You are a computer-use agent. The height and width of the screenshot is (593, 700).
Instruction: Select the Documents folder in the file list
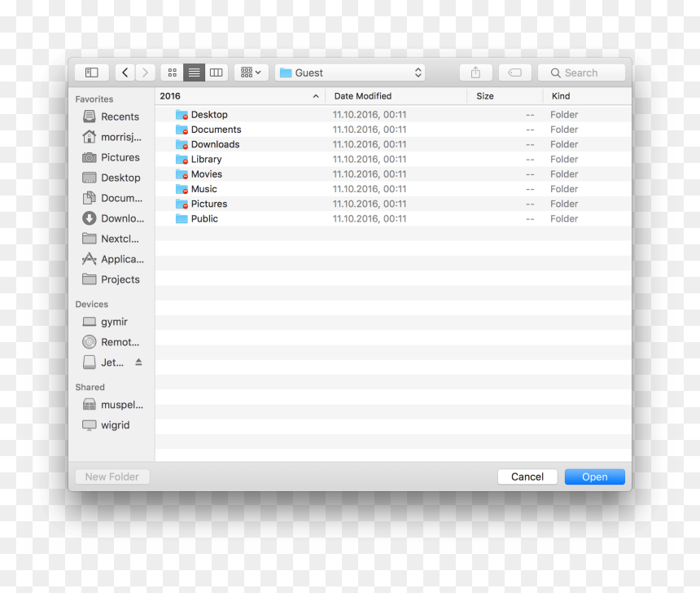coord(393,130)
